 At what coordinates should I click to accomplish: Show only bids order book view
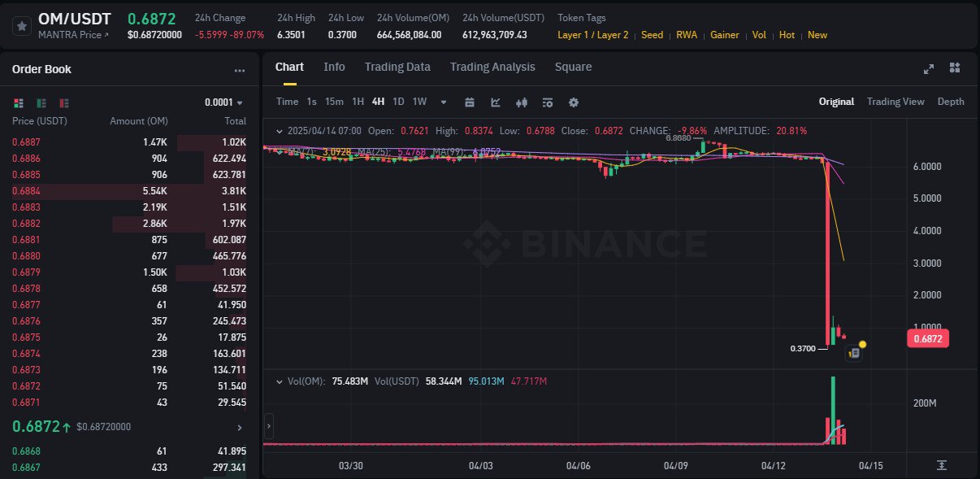point(41,103)
